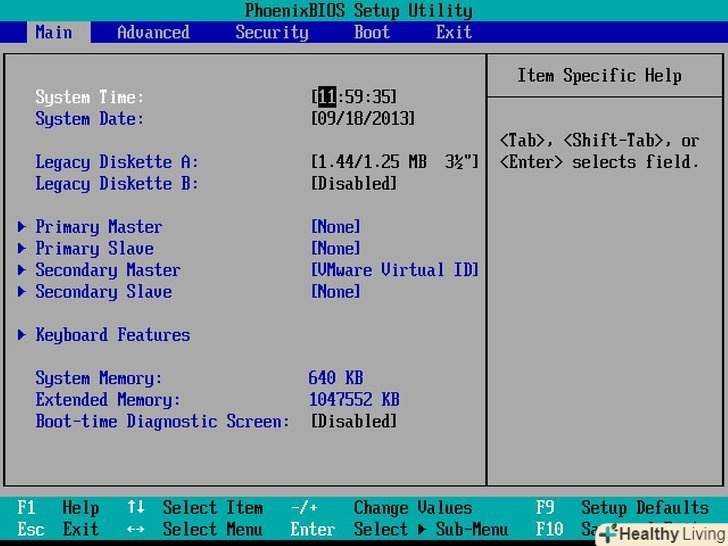728x546 pixels.
Task: Toggle Boot-time Diagnostic Screen Disabled value
Action: pos(354,421)
